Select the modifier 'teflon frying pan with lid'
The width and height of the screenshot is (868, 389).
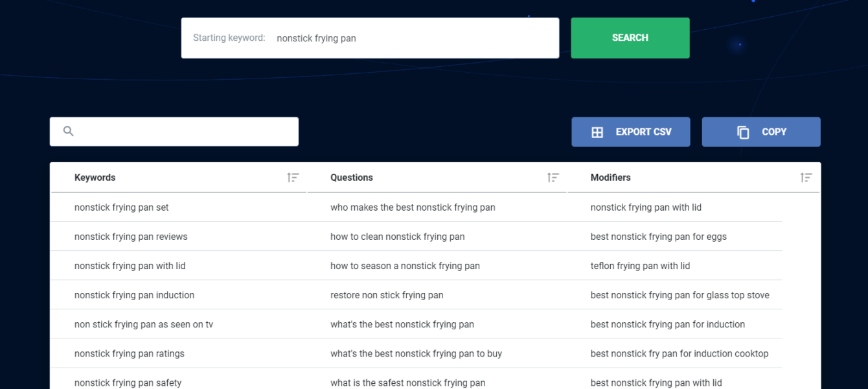pos(640,265)
